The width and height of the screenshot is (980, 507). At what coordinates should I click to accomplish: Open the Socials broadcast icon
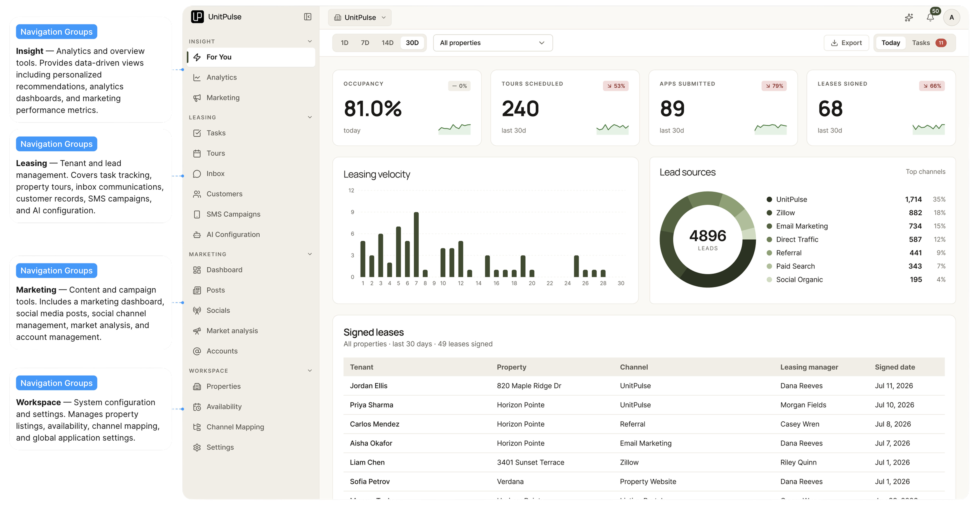[197, 311]
